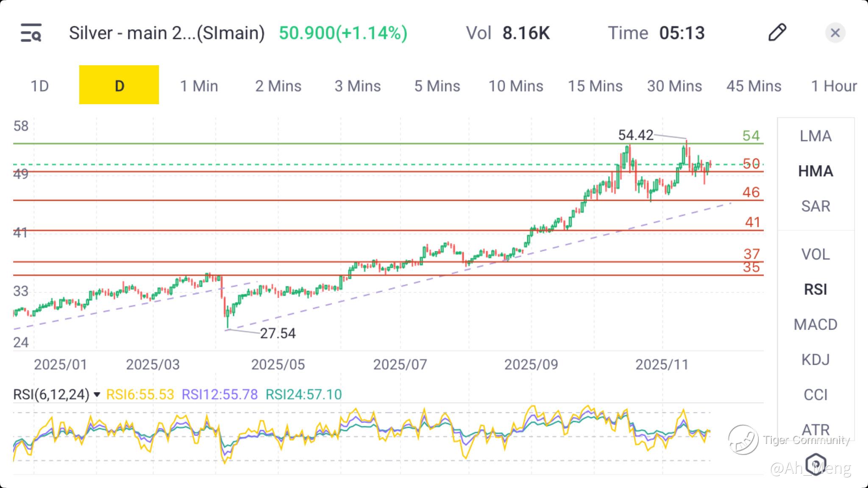Switch the sub-chart to KDJ

point(815,360)
